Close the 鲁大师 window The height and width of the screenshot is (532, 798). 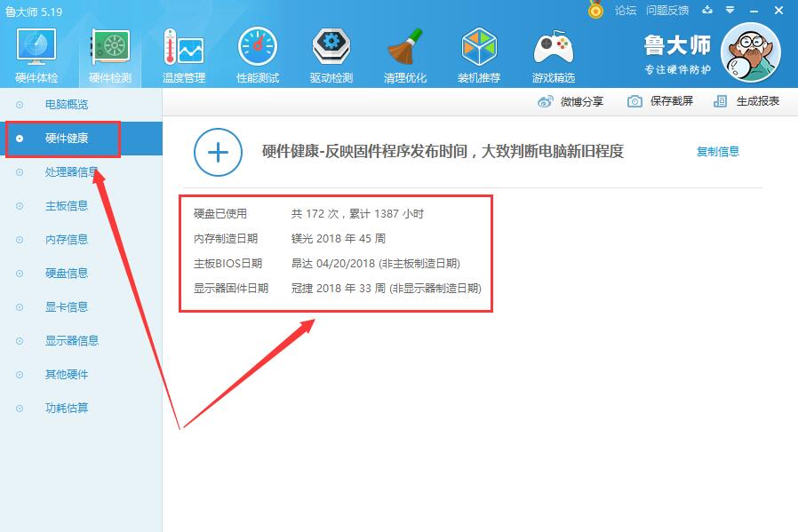click(778, 10)
